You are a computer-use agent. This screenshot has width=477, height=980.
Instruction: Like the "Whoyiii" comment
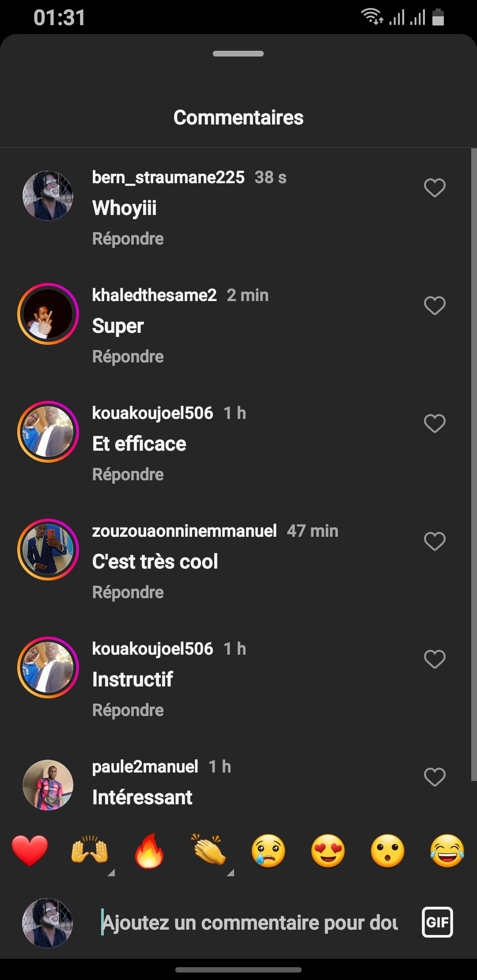click(435, 188)
